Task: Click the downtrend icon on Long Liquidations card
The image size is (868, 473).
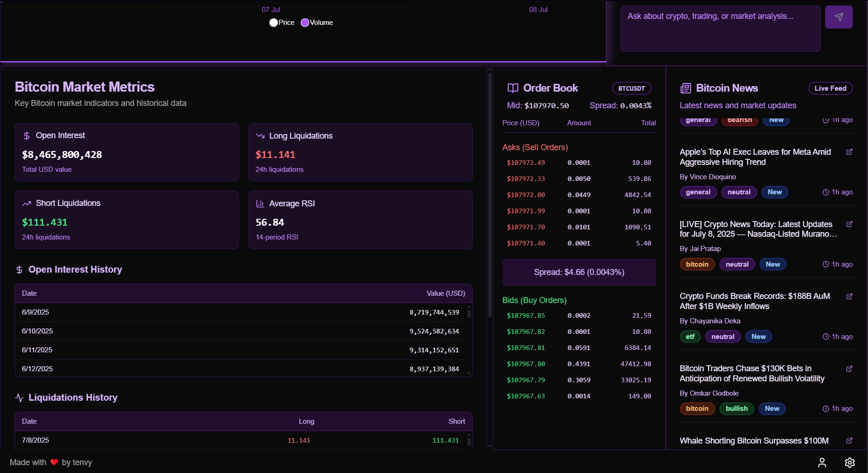Action: pyautogui.click(x=260, y=136)
